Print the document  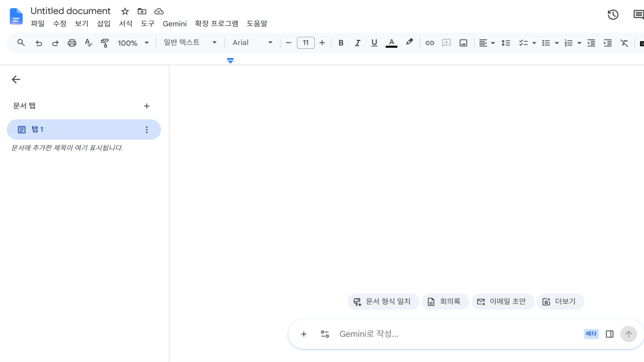(x=72, y=43)
